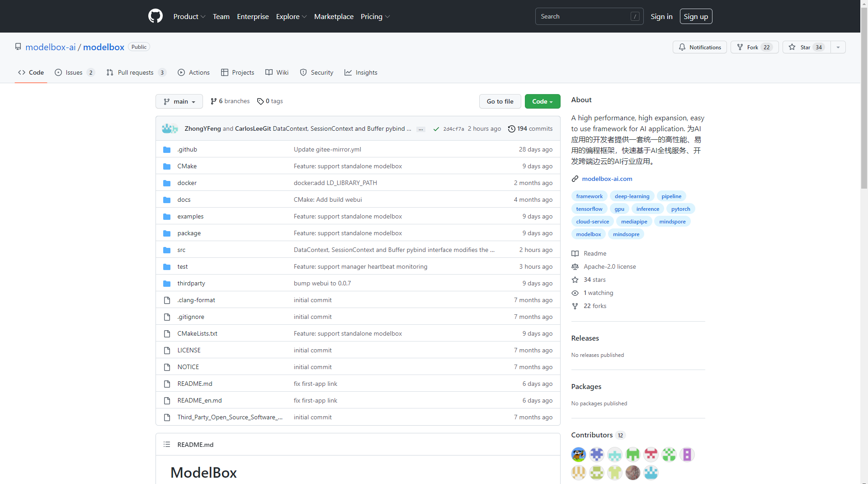Select the deep-learning topic tag
868x484 pixels.
[632, 196]
